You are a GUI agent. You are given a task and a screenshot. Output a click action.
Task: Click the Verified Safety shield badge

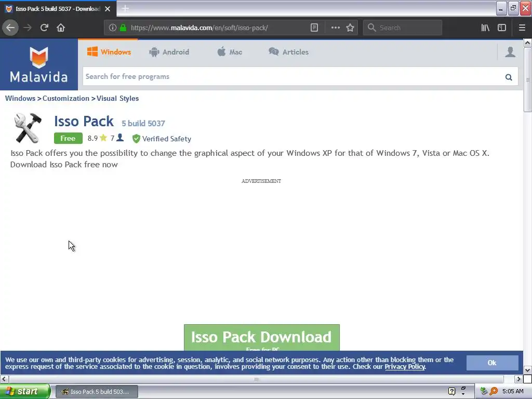point(136,138)
